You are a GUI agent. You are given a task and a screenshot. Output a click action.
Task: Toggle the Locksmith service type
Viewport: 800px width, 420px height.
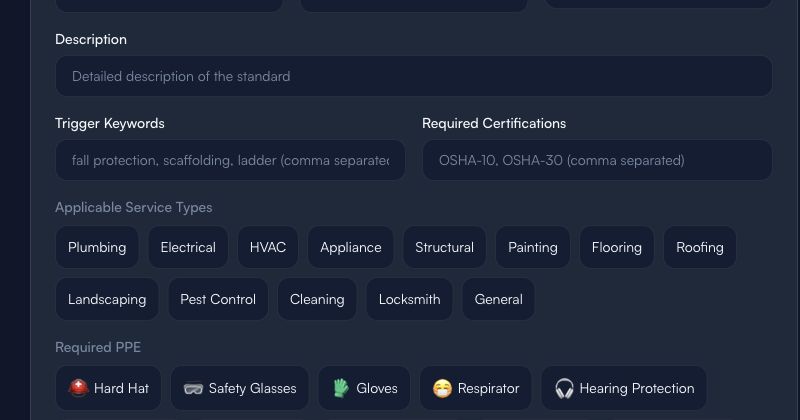click(410, 299)
